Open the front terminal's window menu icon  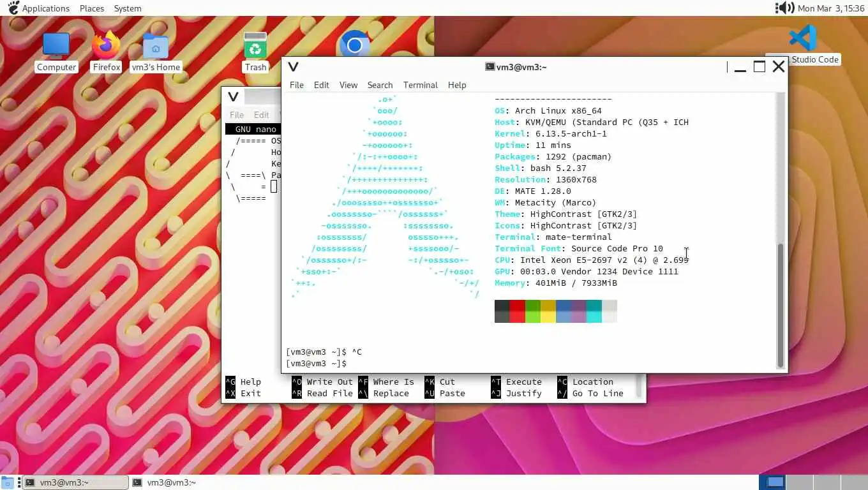293,67
